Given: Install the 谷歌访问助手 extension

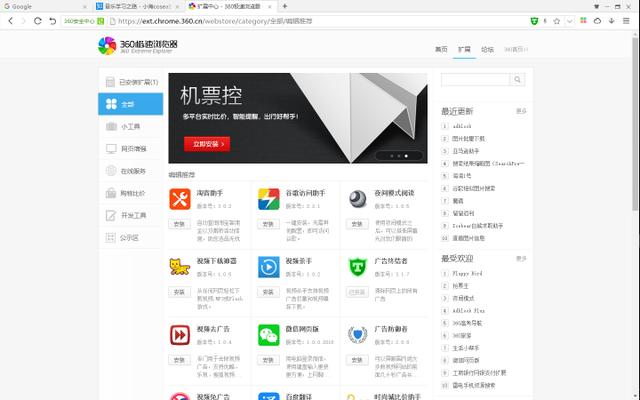Looking at the screenshot, I should [268, 224].
